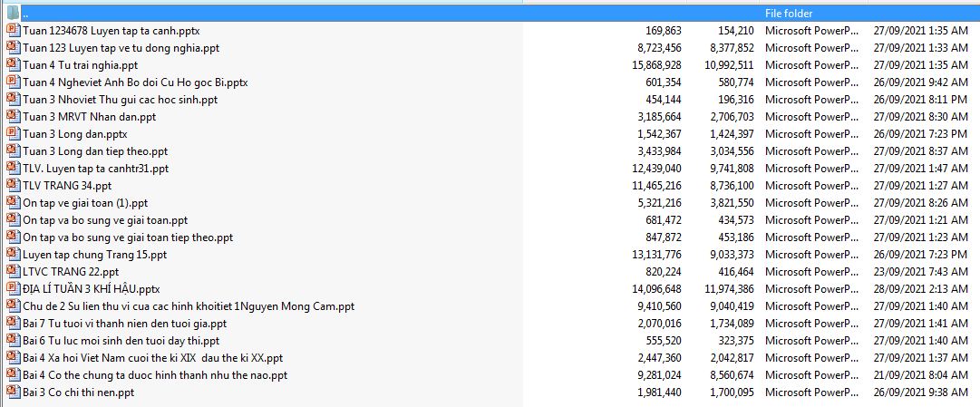Select Tuan 3 Long dan tiep theo.ppt
Image resolution: width=980 pixels, height=407 pixels.
[95, 151]
